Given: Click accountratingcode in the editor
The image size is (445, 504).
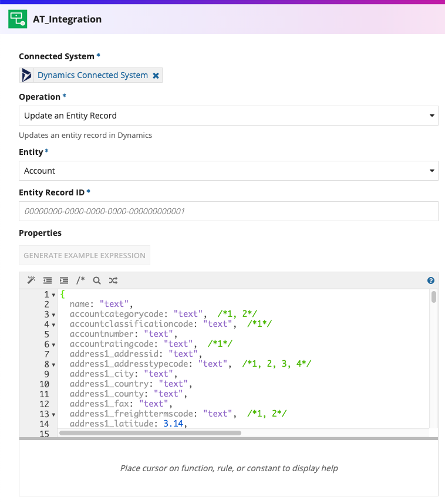Looking at the screenshot, I should click(112, 344).
